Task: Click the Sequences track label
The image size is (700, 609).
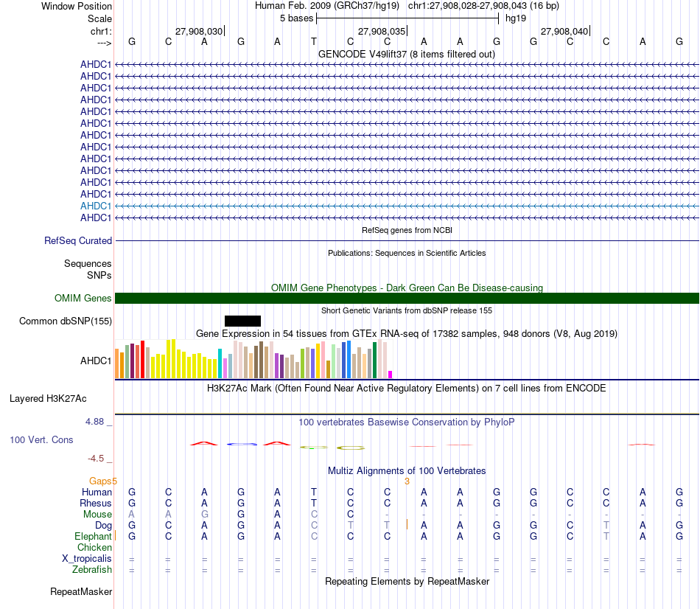Action: tap(88, 264)
